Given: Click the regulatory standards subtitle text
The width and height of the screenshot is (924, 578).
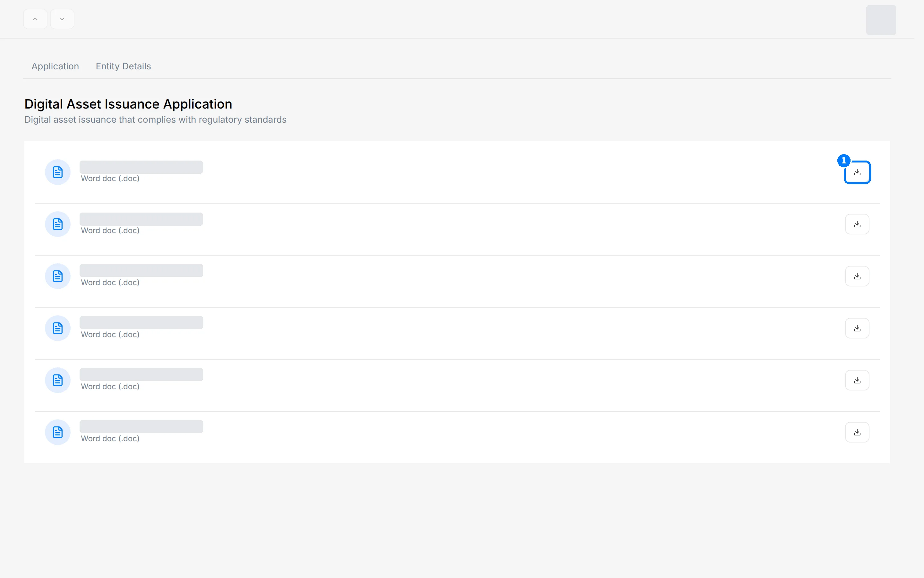Looking at the screenshot, I should (x=155, y=120).
